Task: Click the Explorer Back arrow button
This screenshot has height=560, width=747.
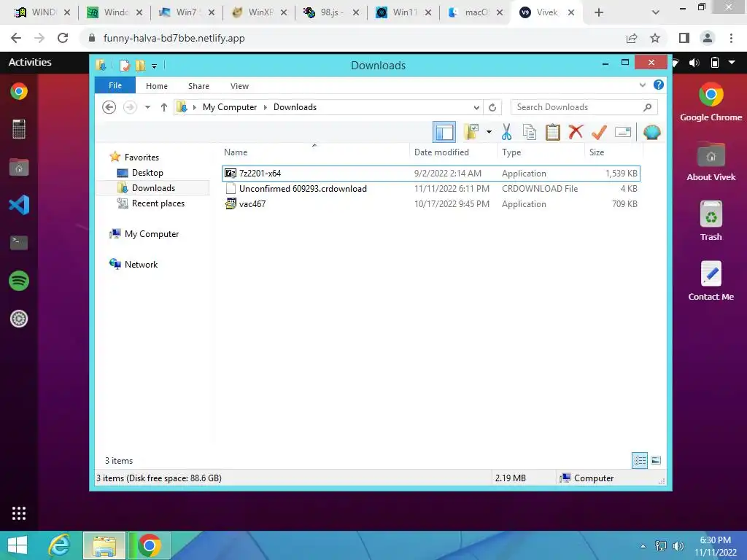Action: [109, 107]
